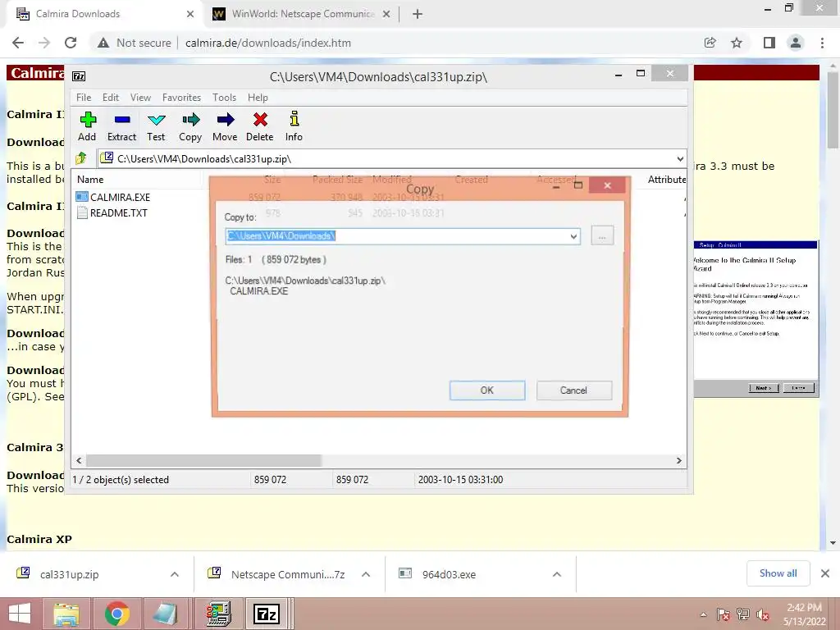The image size is (840, 630).
Task: Click Show all downloads button
Action: click(x=778, y=573)
